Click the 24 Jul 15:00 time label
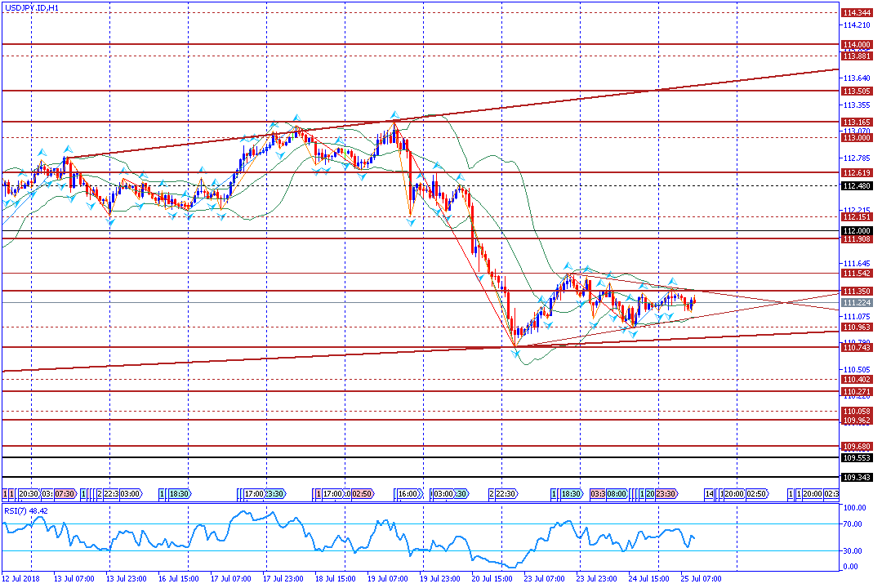This screenshot has height=588, width=882. 648,578
